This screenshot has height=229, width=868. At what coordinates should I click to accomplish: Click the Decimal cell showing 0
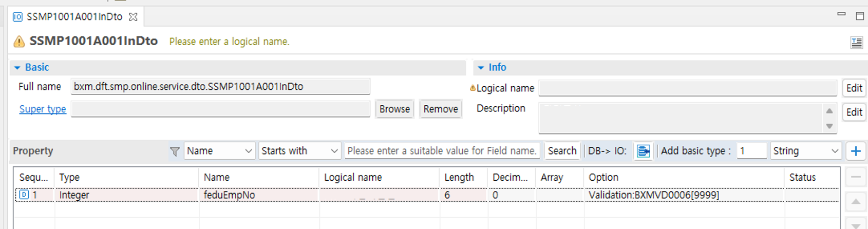511,195
